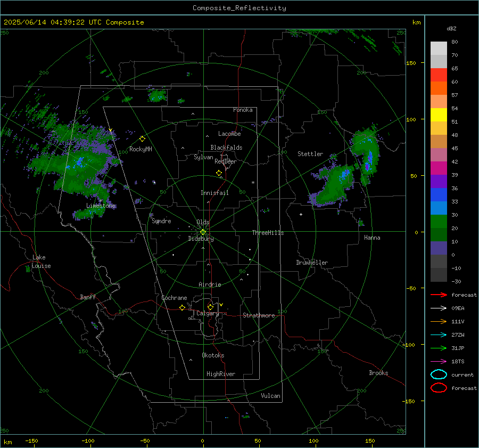Select the yellow 54-51 dBZ swatch
This screenshot has width=479, height=448.
tap(439, 115)
